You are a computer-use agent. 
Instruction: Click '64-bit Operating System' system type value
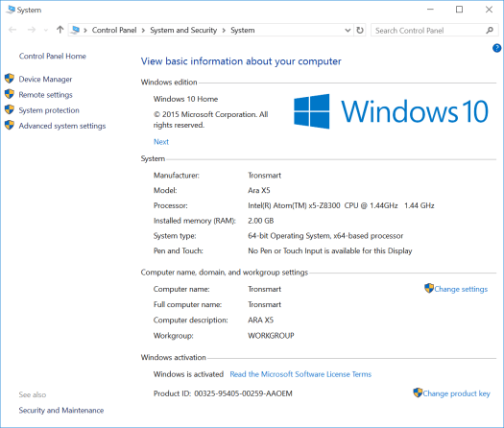click(x=325, y=236)
